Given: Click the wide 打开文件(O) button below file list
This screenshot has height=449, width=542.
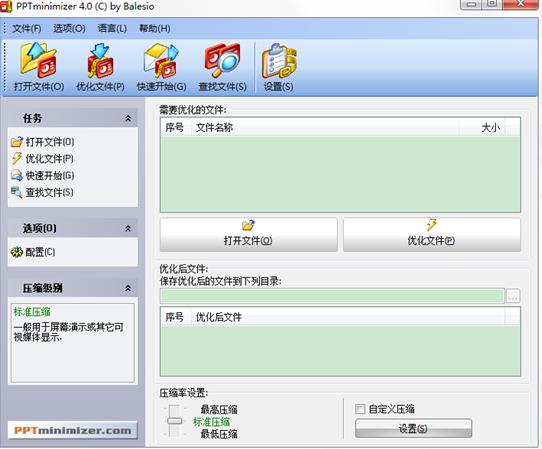Looking at the screenshot, I should pyautogui.click(x=249, y=234).
